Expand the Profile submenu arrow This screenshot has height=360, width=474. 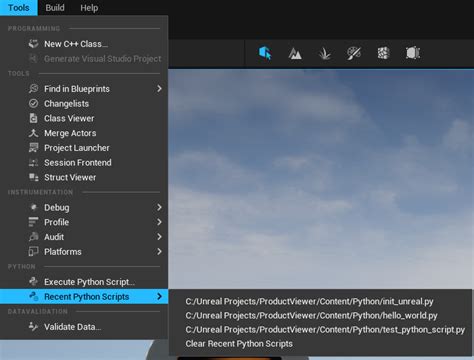tap(159, 222)
